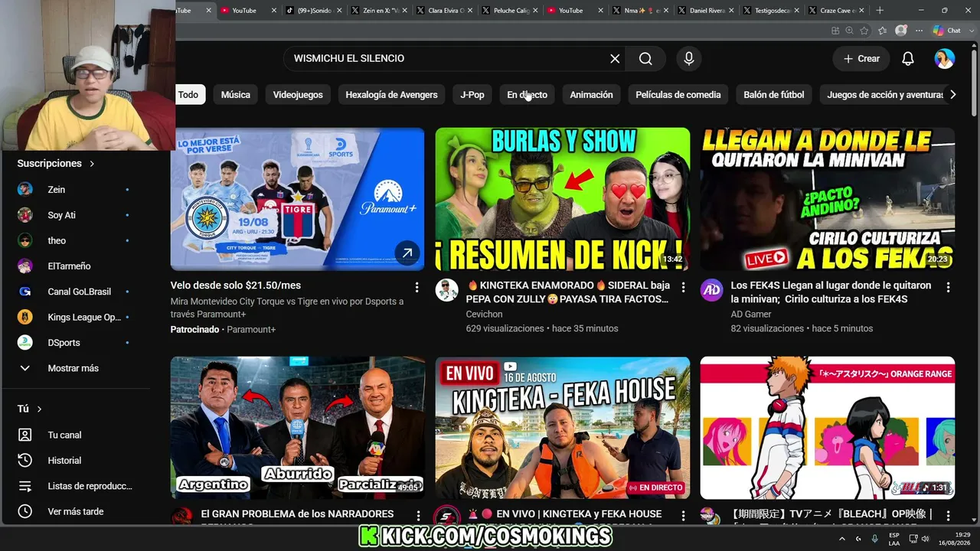
Task: Click the external link arrow on the ad
Action: click(407, 252)
